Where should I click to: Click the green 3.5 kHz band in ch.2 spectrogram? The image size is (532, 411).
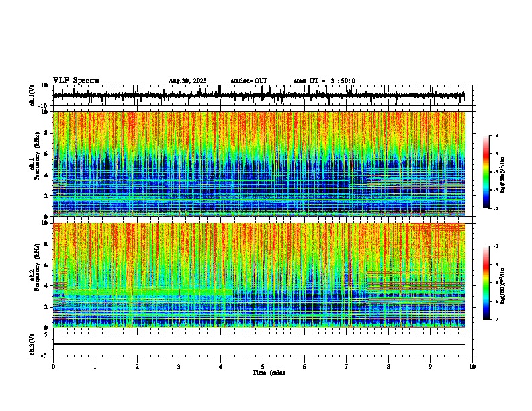pos(149,291)
